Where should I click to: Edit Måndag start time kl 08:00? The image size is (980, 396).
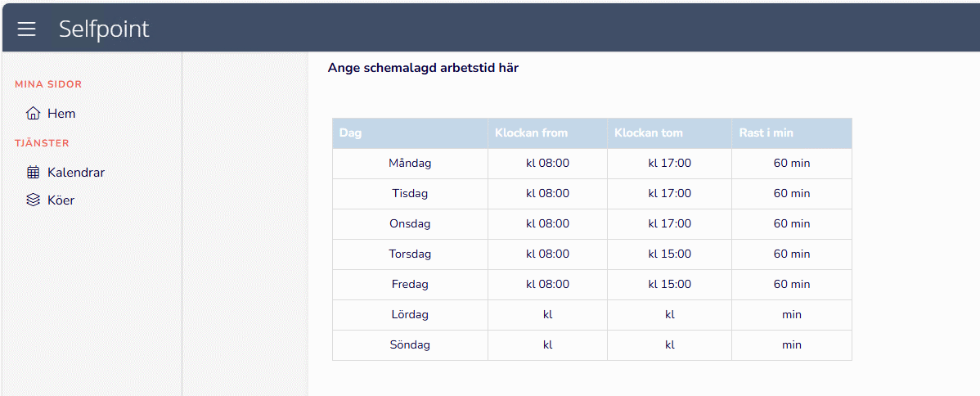coord(547,163)
